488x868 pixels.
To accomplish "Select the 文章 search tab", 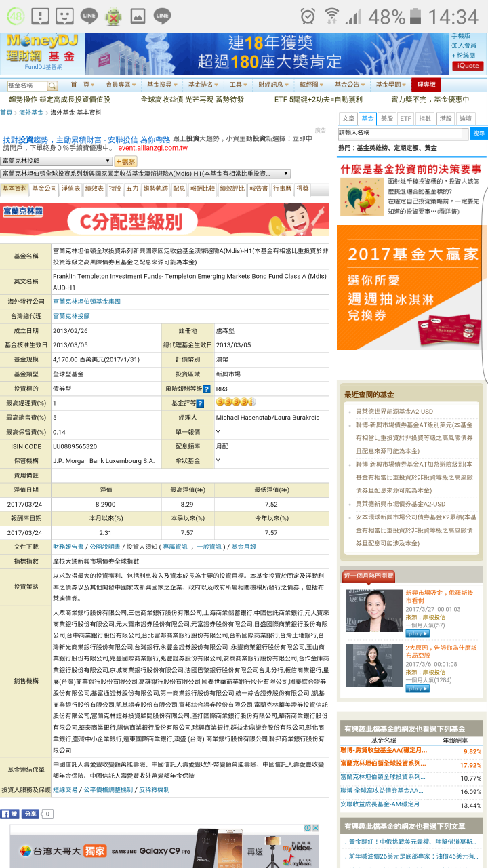I will pos(348,118).
